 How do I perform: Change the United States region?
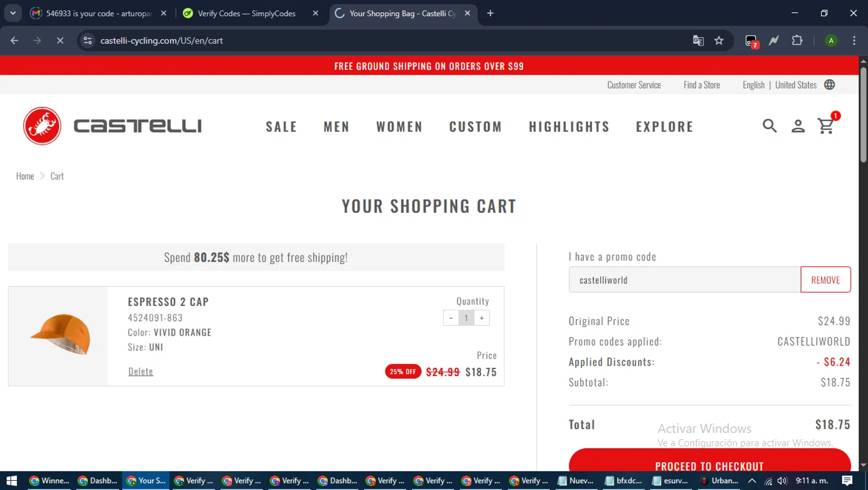click(796, 84)
